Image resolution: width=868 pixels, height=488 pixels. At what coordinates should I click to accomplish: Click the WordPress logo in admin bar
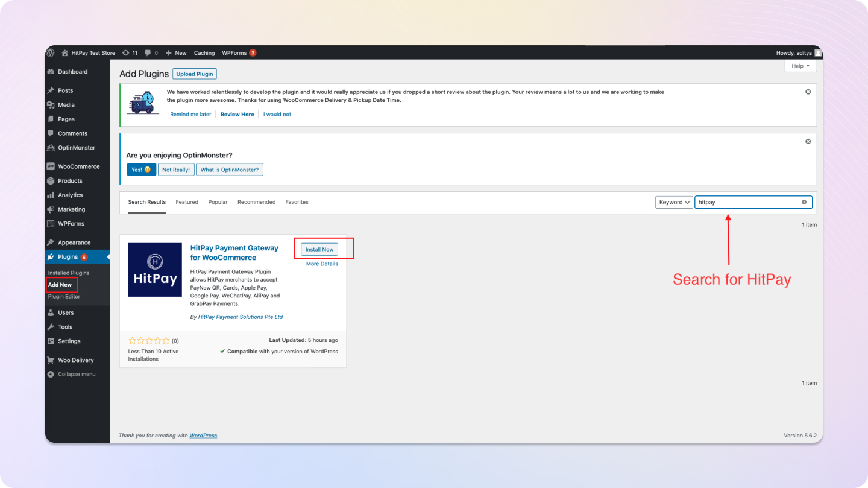coord(51,53)
